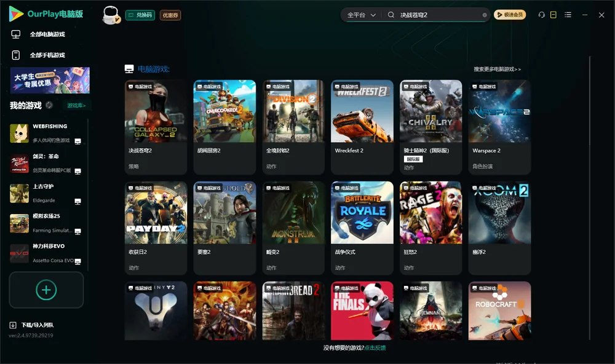Open The Finals game thumbnail

362,311
